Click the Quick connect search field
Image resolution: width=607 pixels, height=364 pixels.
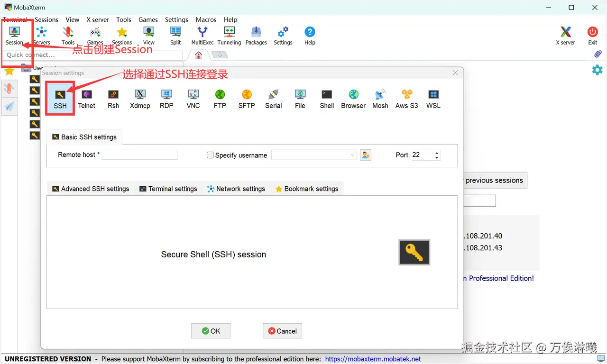(x=92, y=55)
